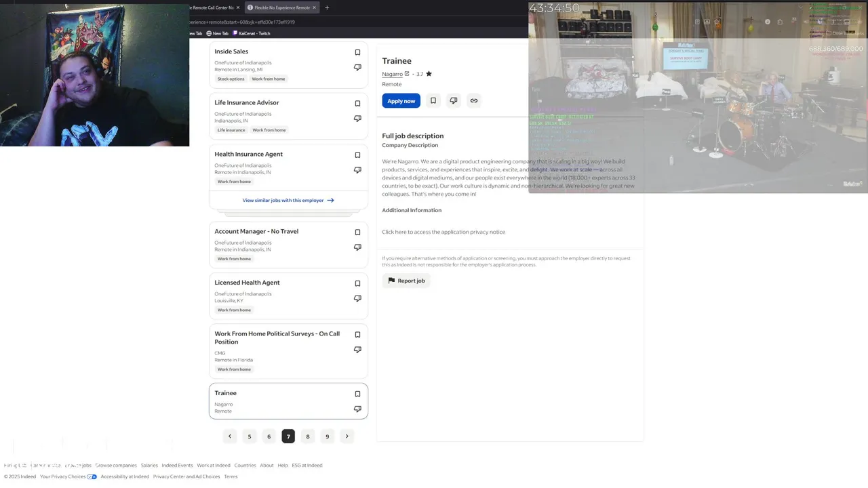Dislike the Licensed Health Agent job
Image resolution: width=868 pixels, height=488 pixels.
click(357, 298)
